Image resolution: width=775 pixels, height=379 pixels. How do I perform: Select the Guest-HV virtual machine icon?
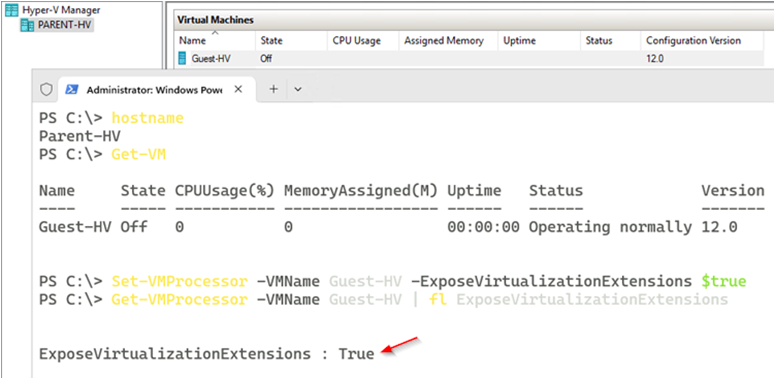tap(183, 59)
